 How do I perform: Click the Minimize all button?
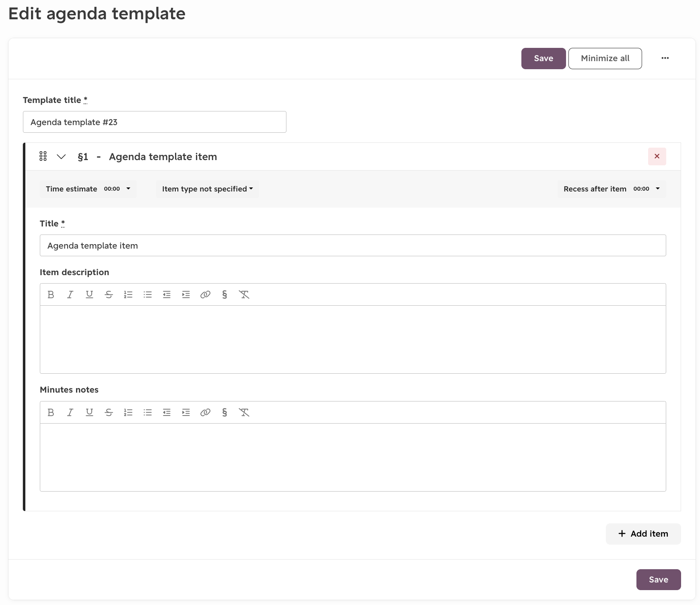point(605,58)
